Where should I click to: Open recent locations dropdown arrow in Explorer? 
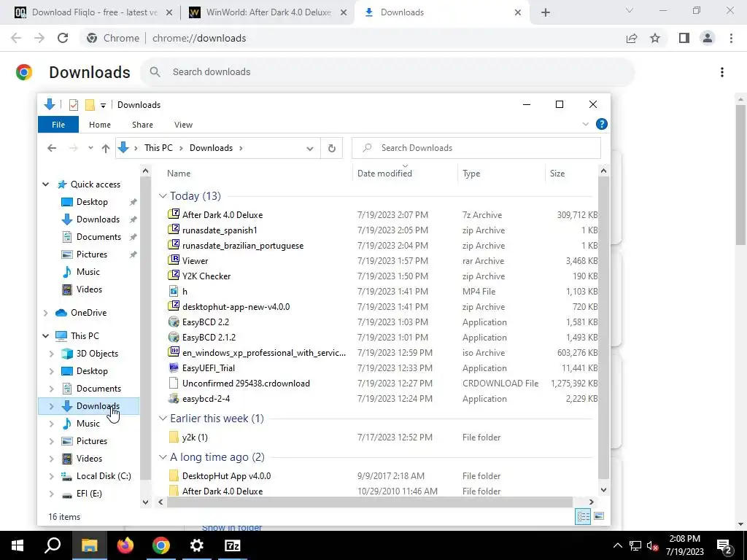pyautogui.click(x=90, y=148)
